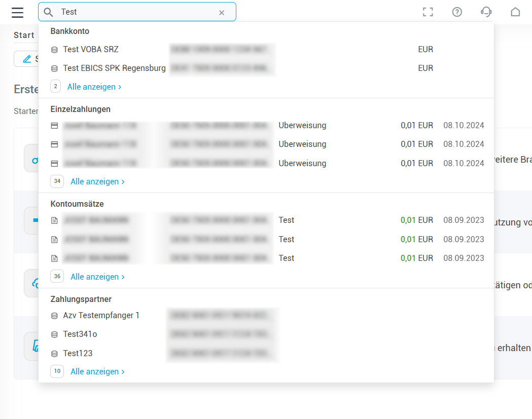532x419 pixels.
Task: Open first Überweisung payment result
Action: pyautogui.click(x=302, y=126)
